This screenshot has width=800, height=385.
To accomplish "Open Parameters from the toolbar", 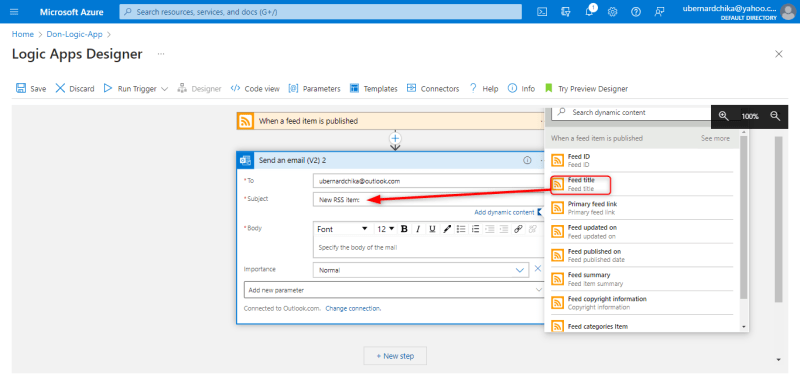I will (x=314, y=88).
